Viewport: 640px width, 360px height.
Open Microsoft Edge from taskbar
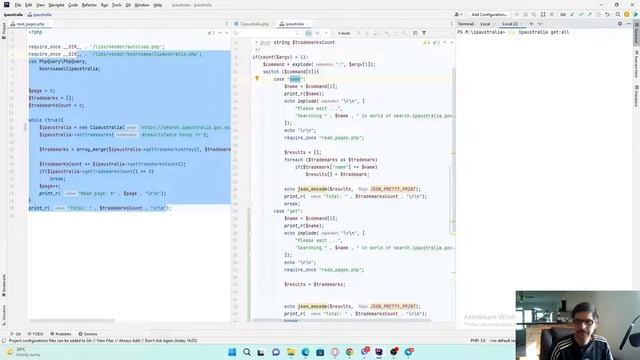point(305,352)
